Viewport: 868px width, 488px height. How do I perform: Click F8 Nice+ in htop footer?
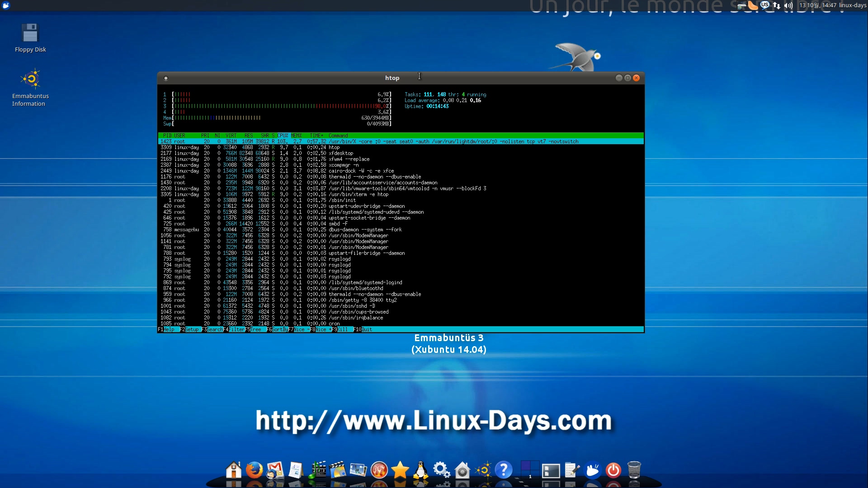point(321,329)
